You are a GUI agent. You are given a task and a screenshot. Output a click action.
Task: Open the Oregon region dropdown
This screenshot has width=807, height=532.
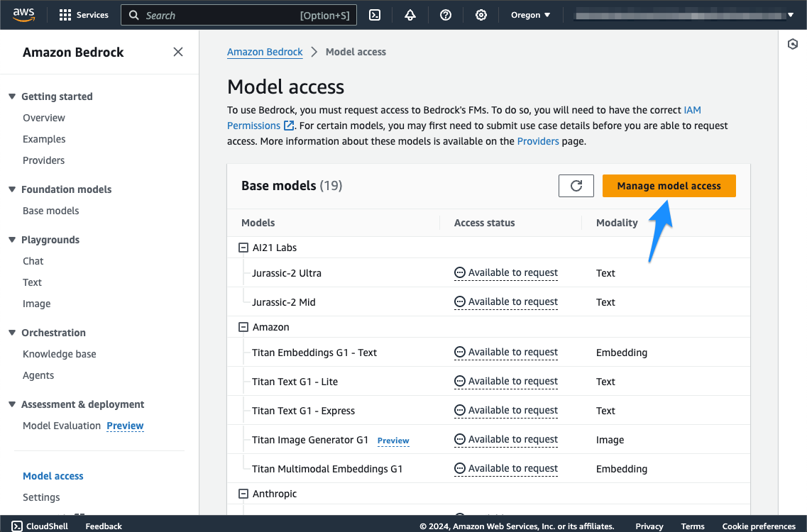tap(530, 15)
